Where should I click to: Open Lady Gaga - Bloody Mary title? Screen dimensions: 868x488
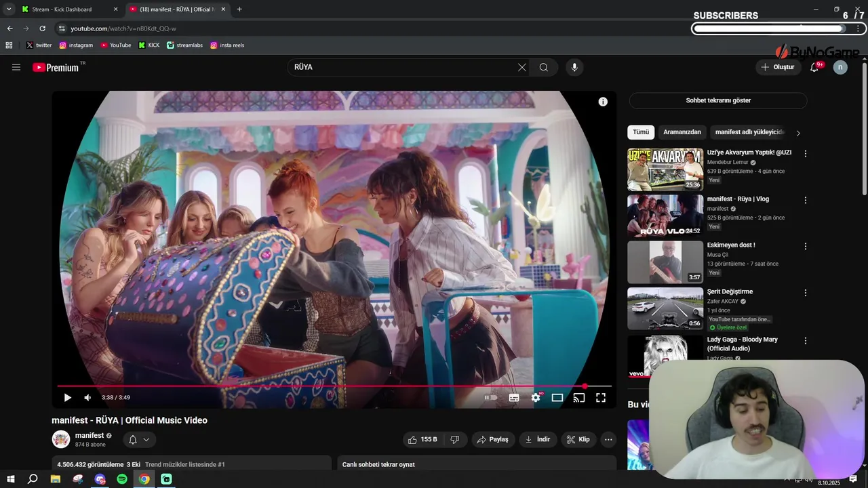(x=743, y=344)
